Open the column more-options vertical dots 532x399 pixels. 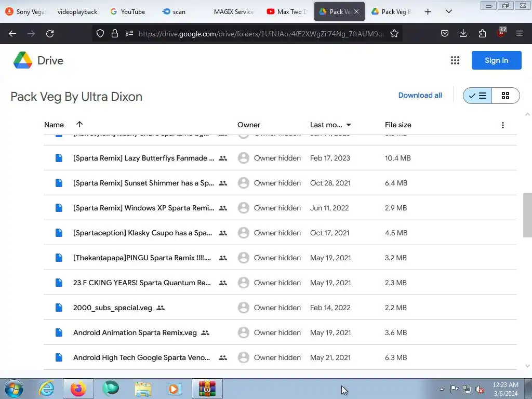click(x=503, y=125)
